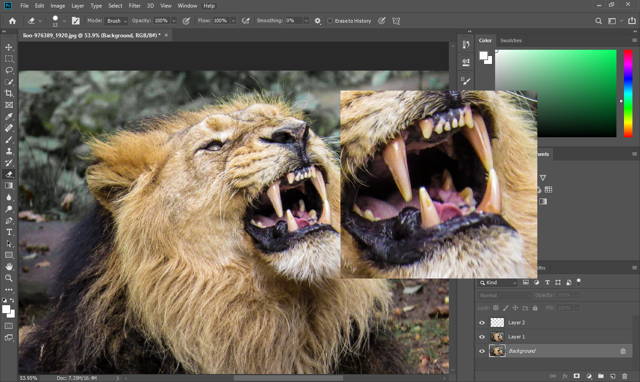Viewport: 640px width, 382px height.
Task: Select the Horizontal Type tool
Action: tap(9, 232)
